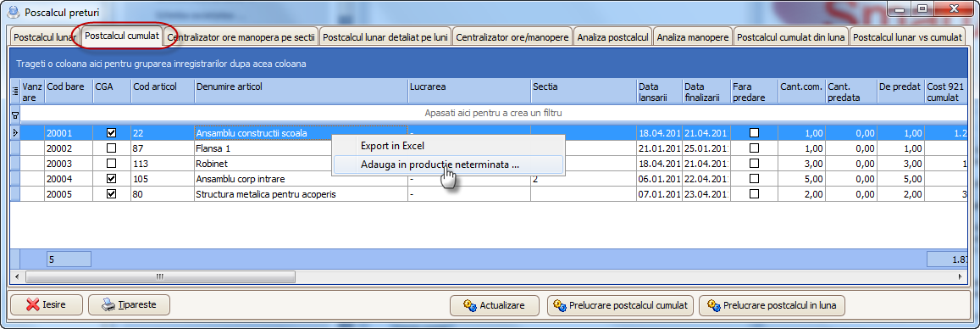Click the horizontal scrollbar thumb

[160, 276]
